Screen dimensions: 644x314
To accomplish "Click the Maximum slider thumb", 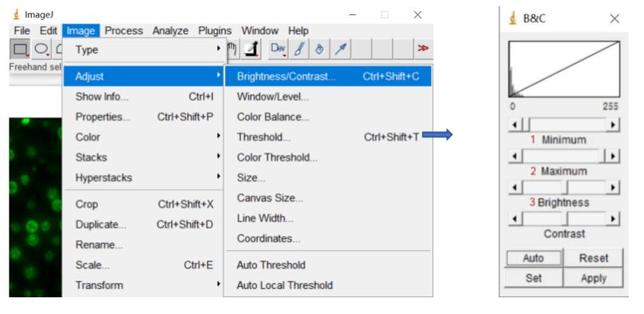I will [603, 156].
